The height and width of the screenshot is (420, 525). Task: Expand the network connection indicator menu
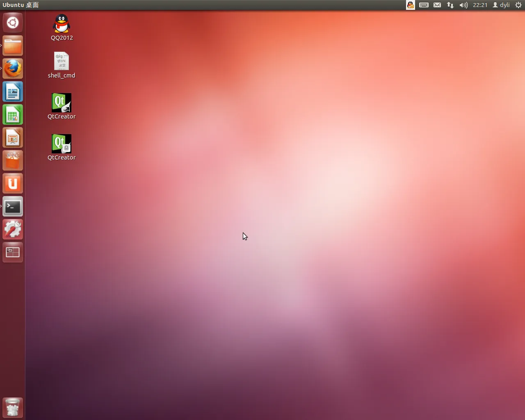click(x=450, y=5)
